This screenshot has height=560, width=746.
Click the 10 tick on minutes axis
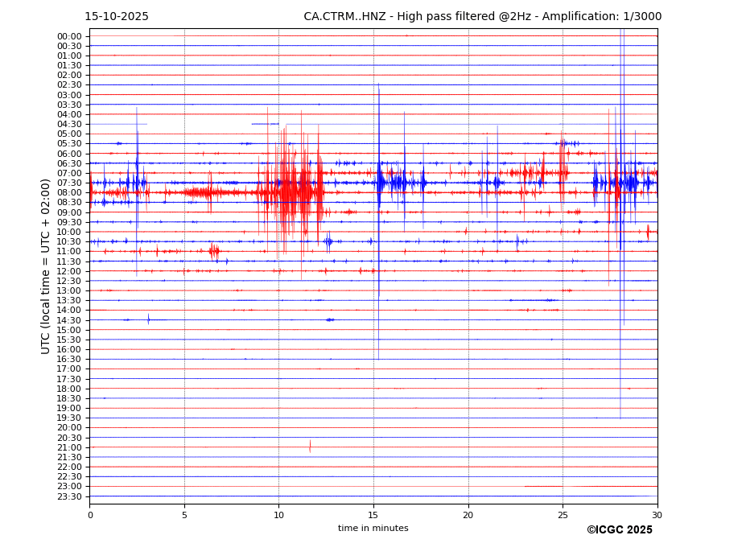(278, 515)
